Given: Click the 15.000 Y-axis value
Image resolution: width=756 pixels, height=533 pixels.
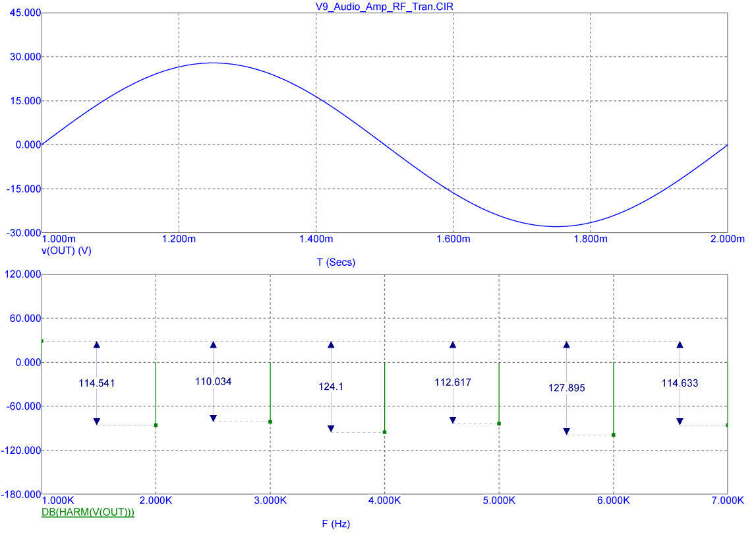Looking at the screenshot, I should point(26,101).
